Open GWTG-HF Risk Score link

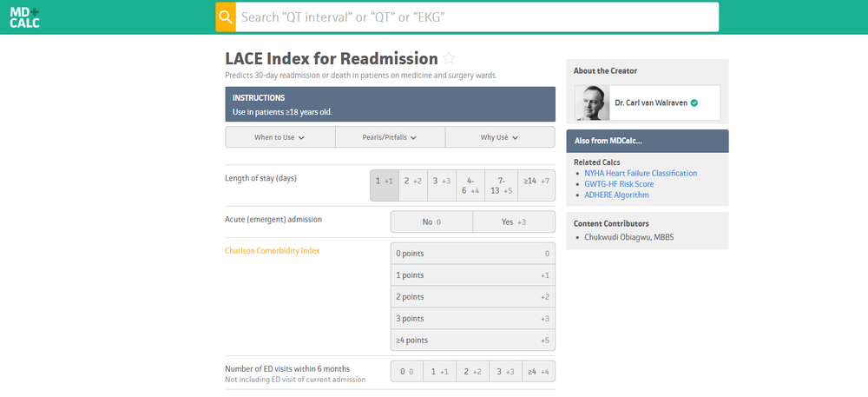click(x=619, y=184)
